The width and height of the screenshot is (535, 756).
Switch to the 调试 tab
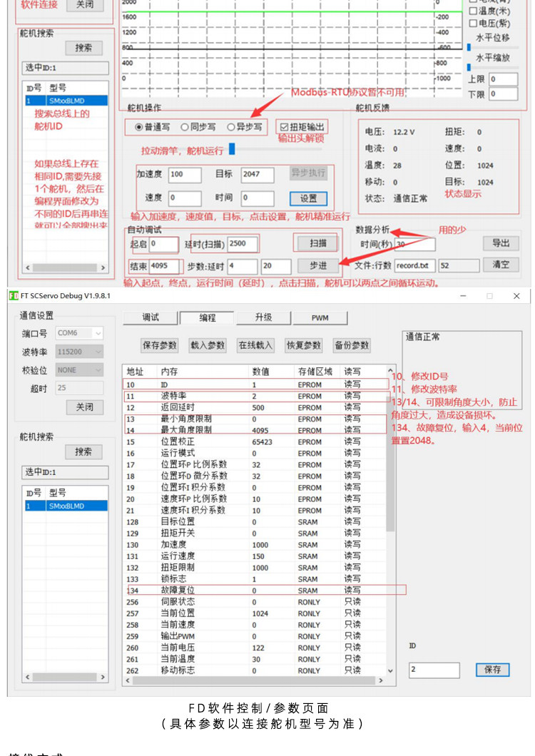tap(151, 317)
